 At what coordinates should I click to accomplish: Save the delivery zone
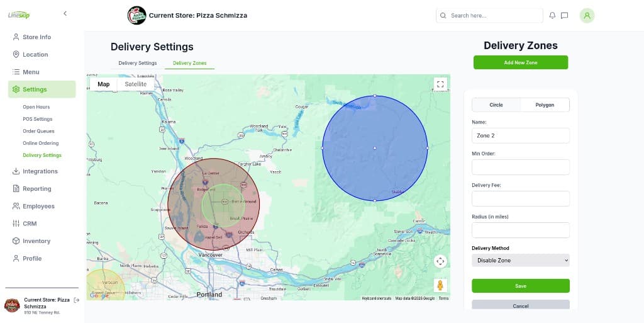tap(521, 286)
